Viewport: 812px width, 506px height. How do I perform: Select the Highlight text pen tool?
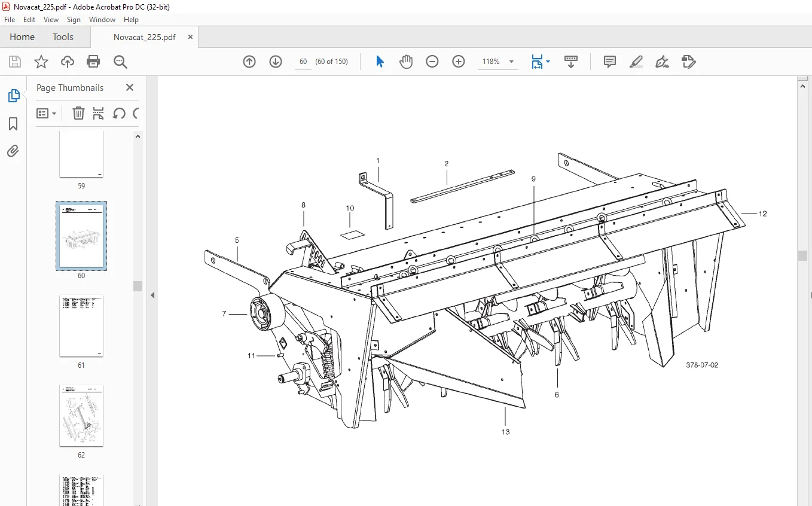[x=636, y=62]
